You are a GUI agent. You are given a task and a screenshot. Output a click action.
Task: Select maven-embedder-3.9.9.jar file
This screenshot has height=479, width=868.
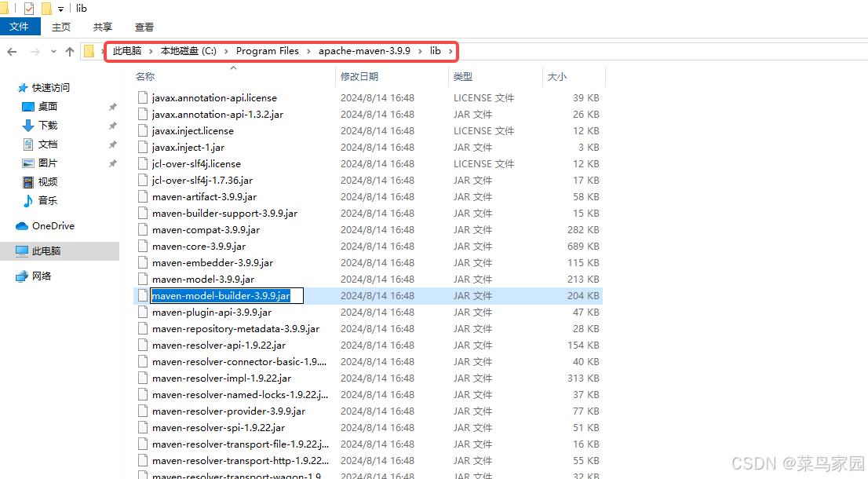pyautogui.click(x=213, y=263)
